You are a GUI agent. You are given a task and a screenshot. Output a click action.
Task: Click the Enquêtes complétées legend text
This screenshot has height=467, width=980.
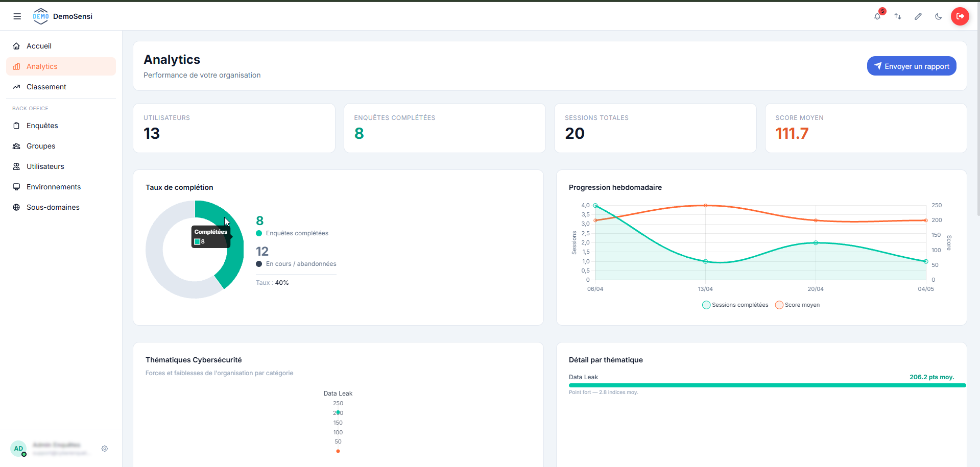[297, 233]
